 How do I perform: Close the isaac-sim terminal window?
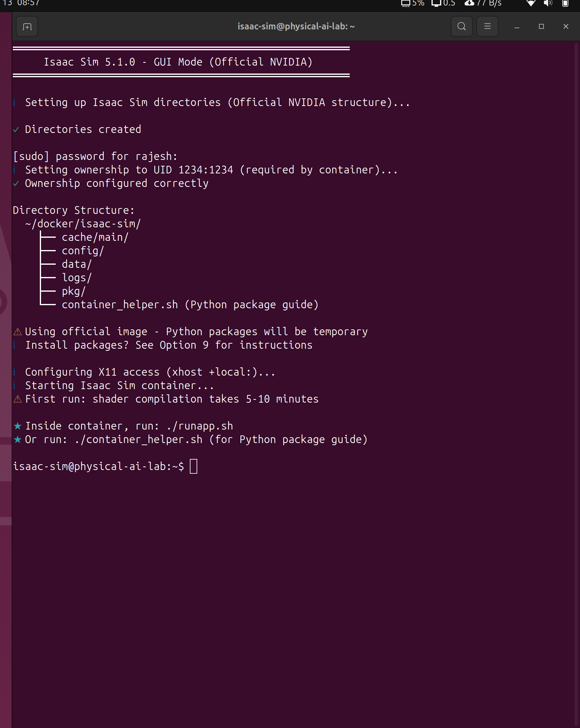tap(566, 26)
